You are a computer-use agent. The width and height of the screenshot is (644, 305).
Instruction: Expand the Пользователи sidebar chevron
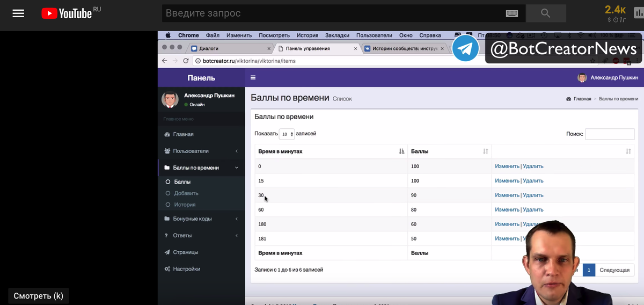point(237,151)
